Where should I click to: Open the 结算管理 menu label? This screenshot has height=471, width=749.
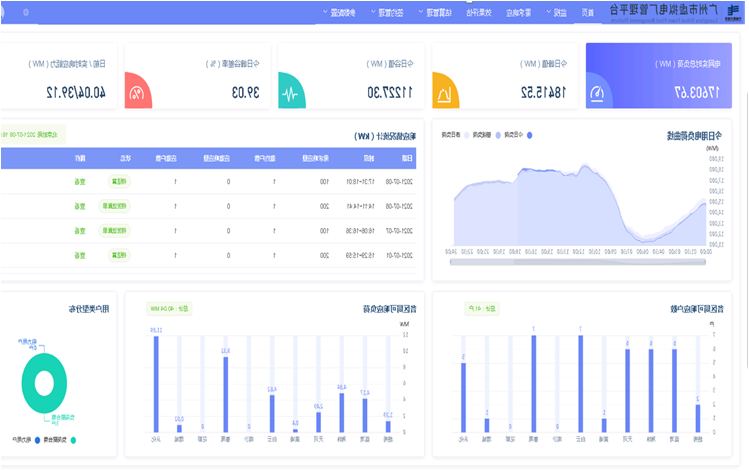(x=439, y=12)
